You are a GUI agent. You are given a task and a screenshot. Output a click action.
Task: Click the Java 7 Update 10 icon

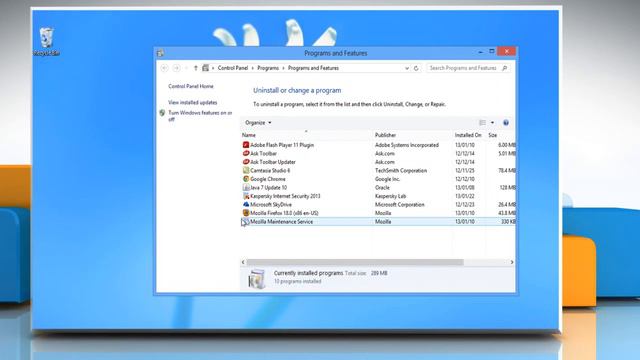(246, 187)
